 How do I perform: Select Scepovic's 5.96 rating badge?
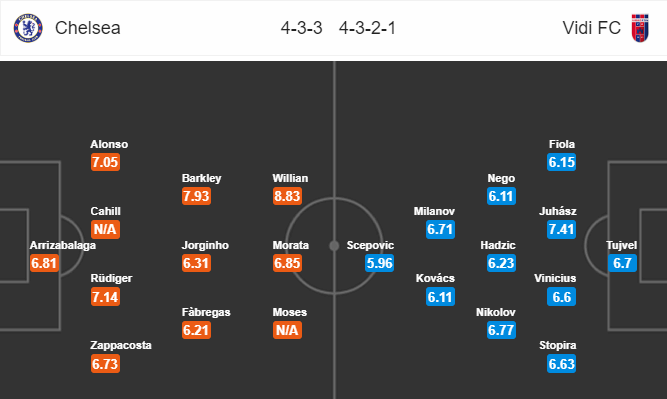point(379,263)
